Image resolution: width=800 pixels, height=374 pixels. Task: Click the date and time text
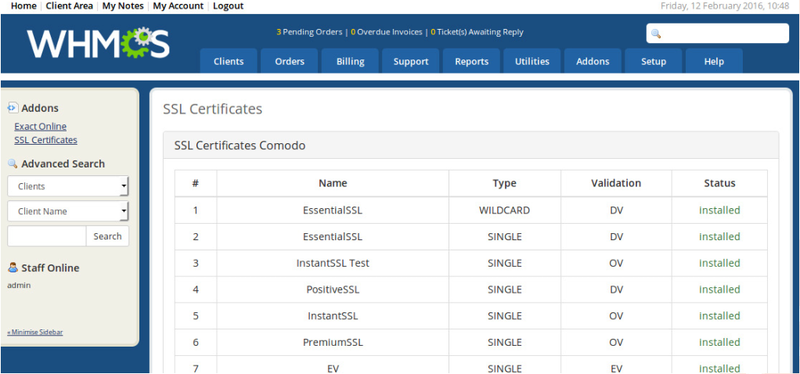click(725, 6)
